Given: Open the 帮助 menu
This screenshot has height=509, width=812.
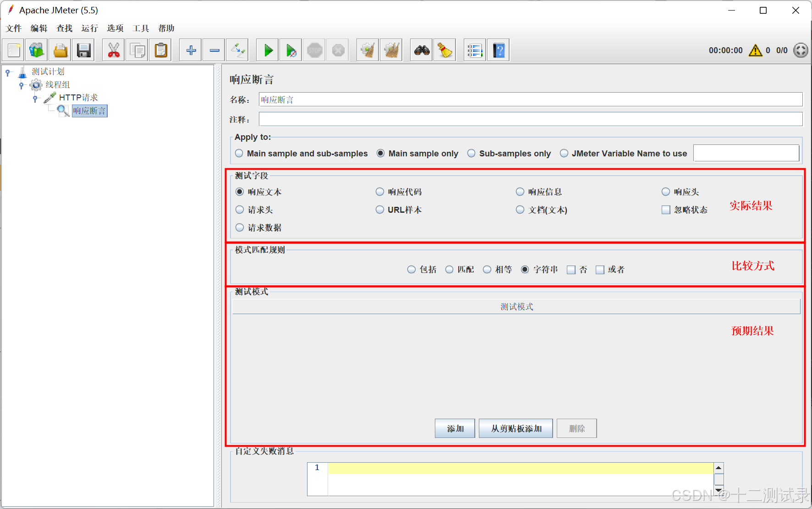Looking at the screenshot, I should click(x=166, y=28).
